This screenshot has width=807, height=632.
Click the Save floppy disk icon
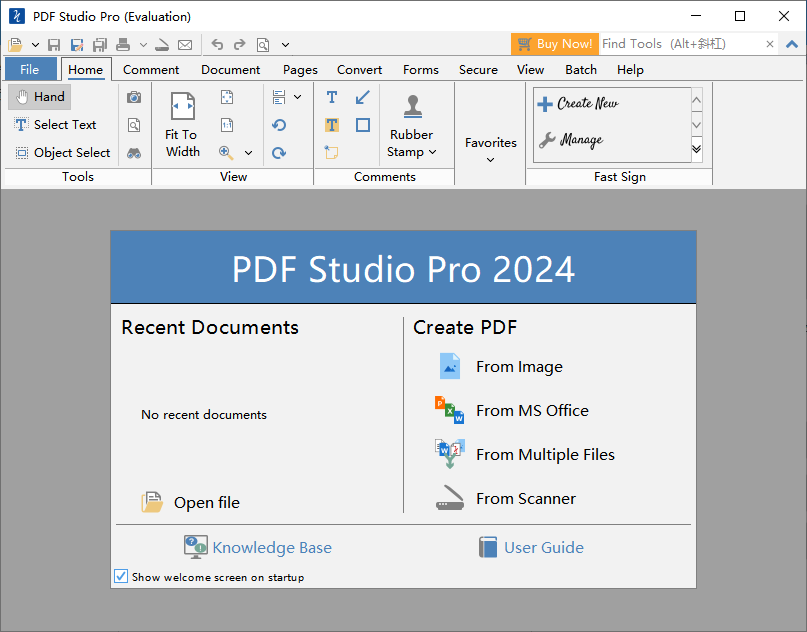pos(54,45)
